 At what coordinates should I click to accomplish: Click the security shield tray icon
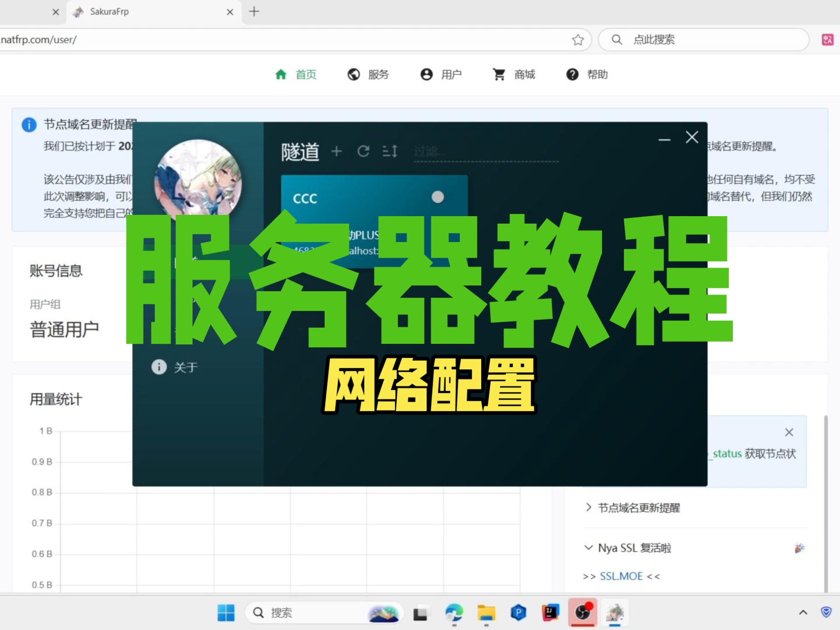826,612
